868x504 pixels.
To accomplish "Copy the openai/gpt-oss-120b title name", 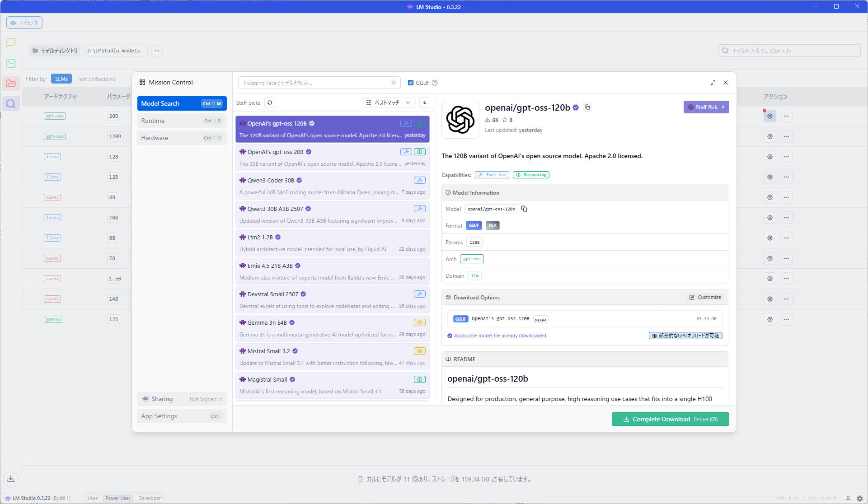I will click(x=587, y=107).
